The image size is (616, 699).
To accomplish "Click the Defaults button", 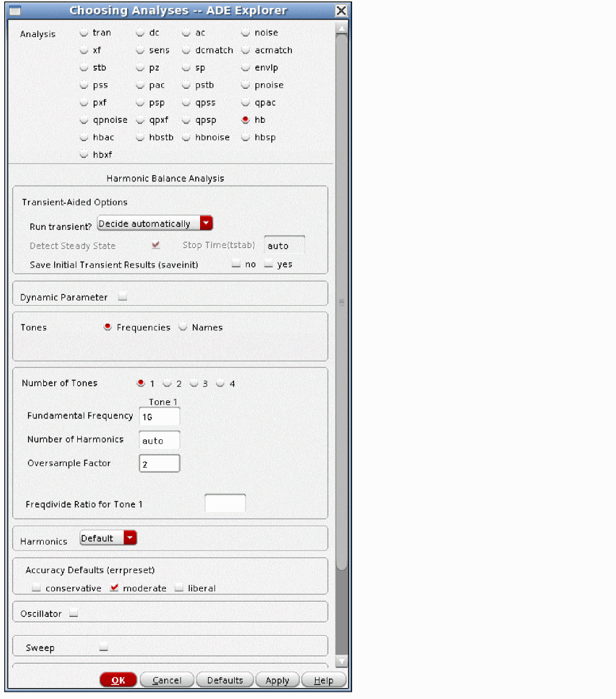I will [x=224, y=680].
